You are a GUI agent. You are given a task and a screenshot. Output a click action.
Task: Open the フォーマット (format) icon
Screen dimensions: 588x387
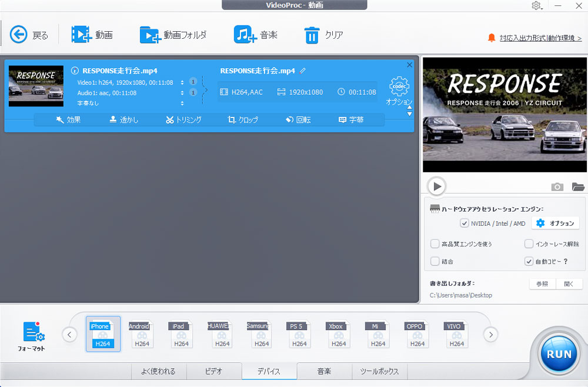tap(34, 332)
